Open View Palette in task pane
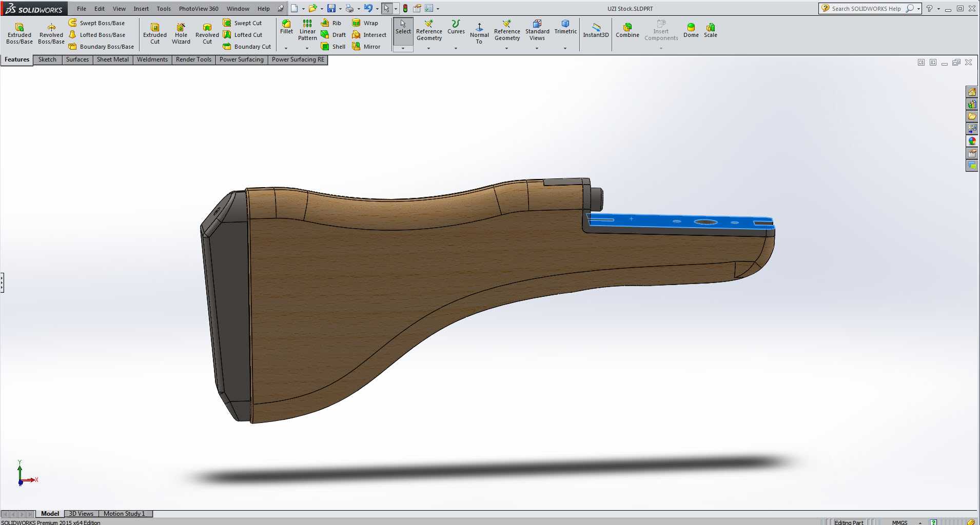The height and width of the screenshot is (525, 980). point(972,129)
